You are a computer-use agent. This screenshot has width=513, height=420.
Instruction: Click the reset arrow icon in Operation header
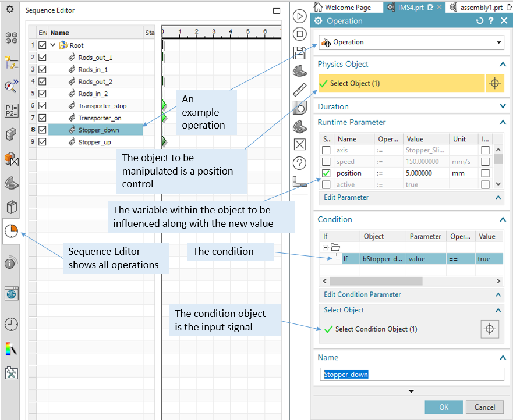tap(479, 21)
